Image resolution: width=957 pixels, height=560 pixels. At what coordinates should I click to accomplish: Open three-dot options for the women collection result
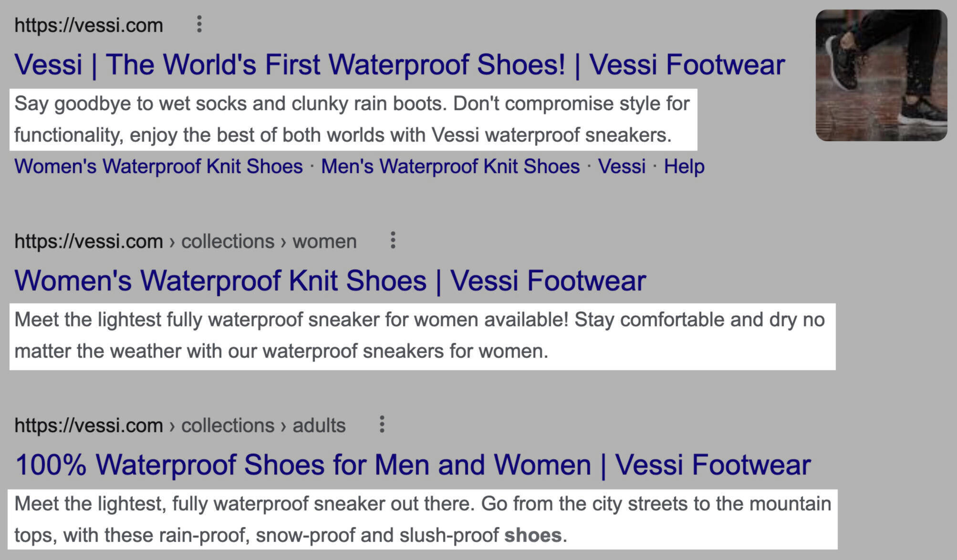coord(393,240)
